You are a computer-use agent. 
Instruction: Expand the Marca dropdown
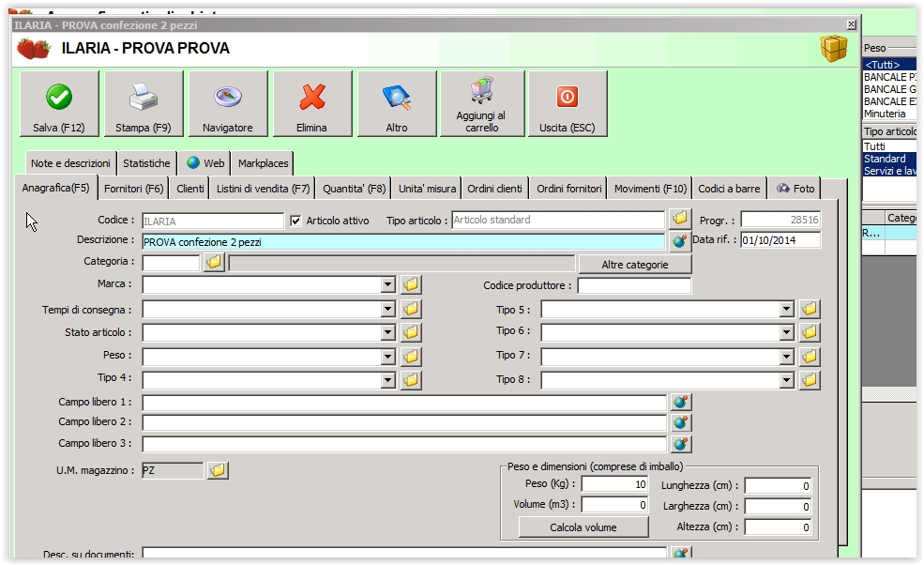point(387,285)
